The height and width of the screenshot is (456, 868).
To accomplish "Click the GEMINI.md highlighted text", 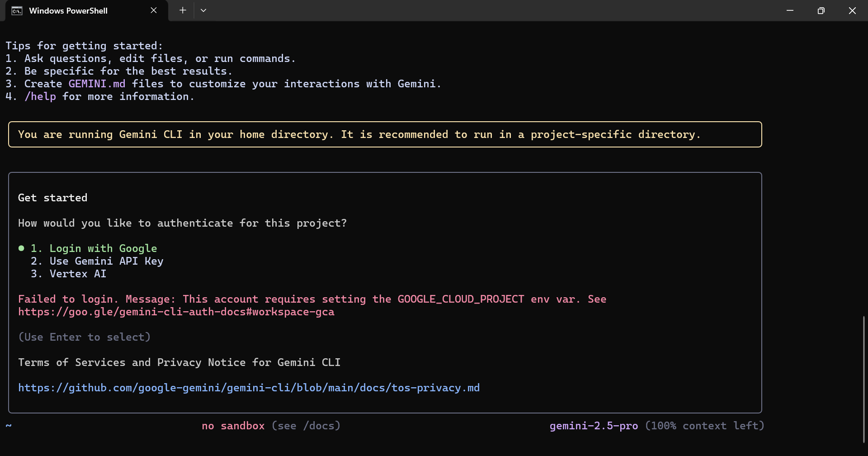I will pyautogui.click(x=97, y=84).
